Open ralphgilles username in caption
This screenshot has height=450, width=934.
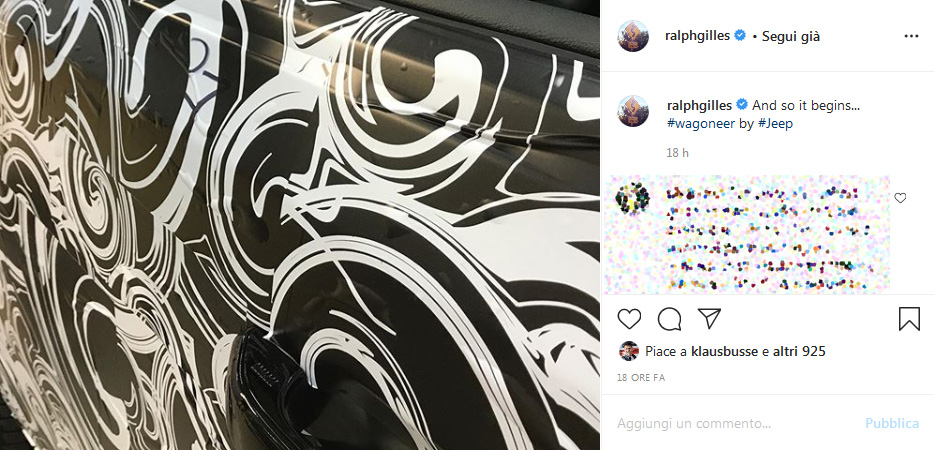click(700, 105)
